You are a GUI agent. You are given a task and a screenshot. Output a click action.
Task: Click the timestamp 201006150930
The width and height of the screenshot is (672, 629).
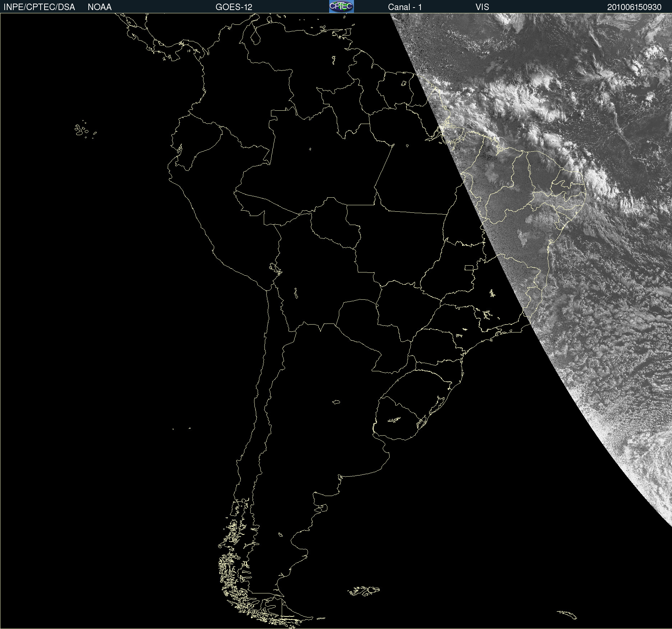point(634,7)
